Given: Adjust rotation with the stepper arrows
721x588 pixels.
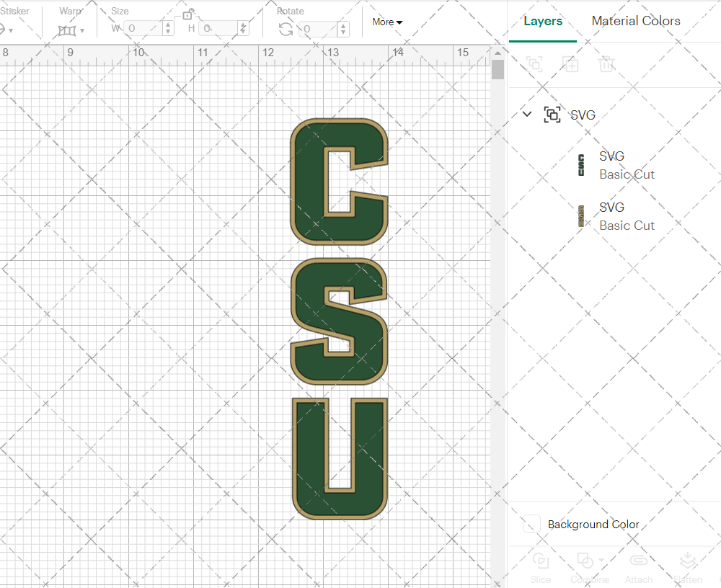Looking at the screenshot, I should click(x=343, y=29).
